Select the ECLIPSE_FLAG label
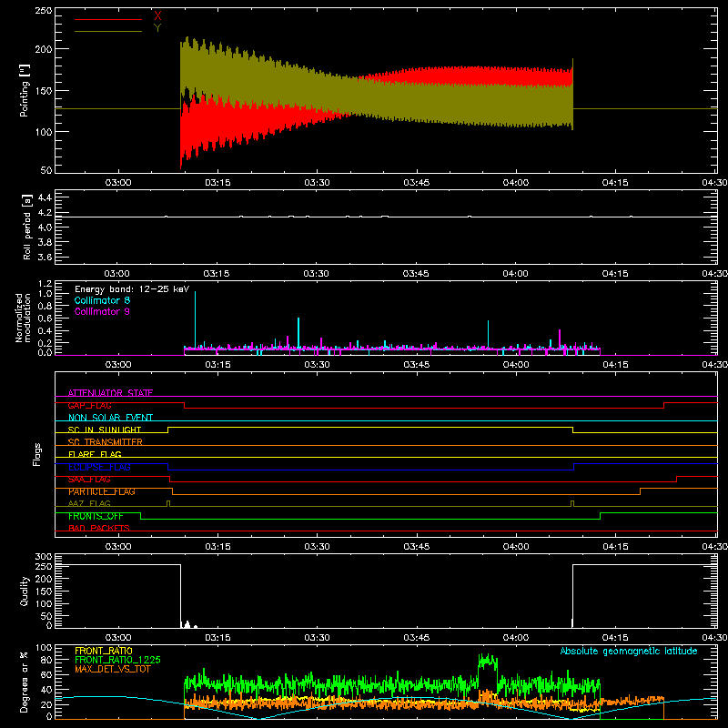 (x=99, y=467)
